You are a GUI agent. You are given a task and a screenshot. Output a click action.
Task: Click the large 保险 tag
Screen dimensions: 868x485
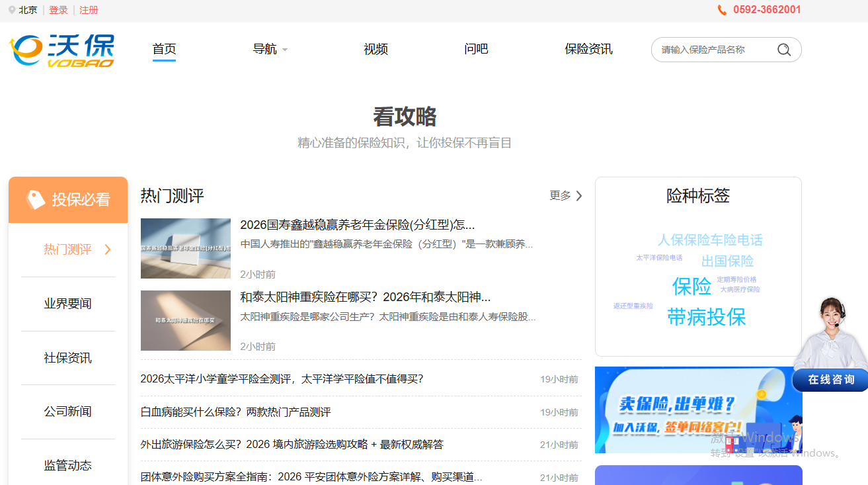[x=691, y=287]
